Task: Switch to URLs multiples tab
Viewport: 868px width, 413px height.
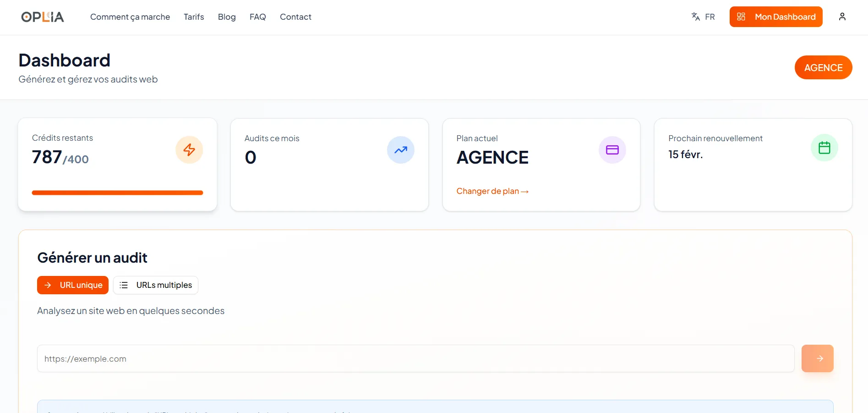Action: pos(156,285)
